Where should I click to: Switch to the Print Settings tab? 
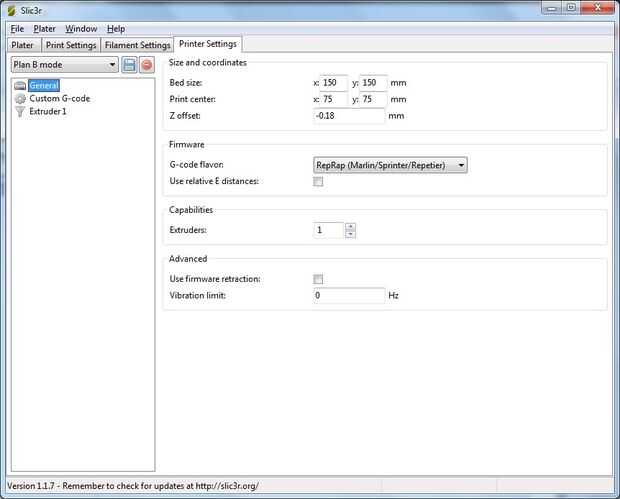point(71,45)
